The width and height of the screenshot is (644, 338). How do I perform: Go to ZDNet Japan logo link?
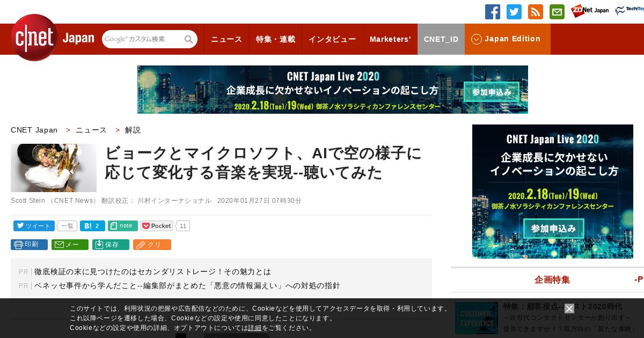click(x=590, y=11)
